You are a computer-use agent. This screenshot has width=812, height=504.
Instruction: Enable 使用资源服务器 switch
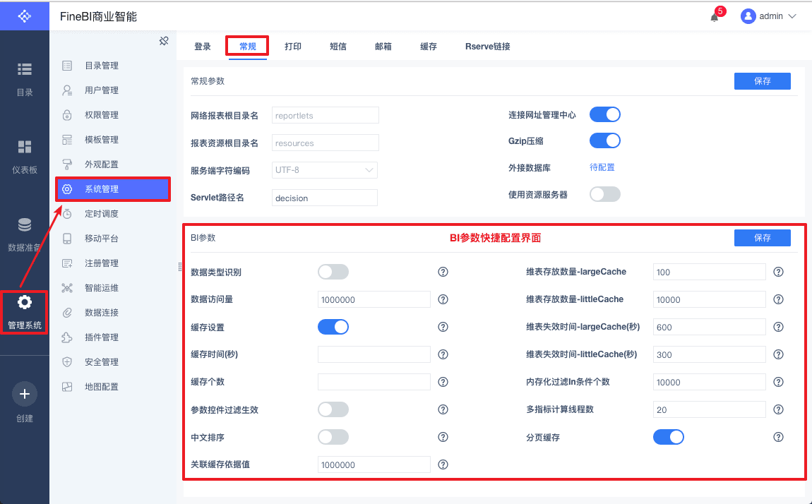(x=605, y=195)
